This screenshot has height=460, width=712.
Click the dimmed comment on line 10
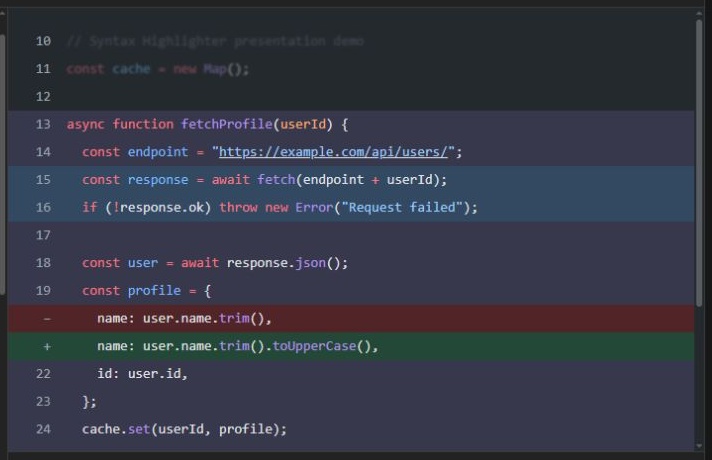click(x=215, y=41)
